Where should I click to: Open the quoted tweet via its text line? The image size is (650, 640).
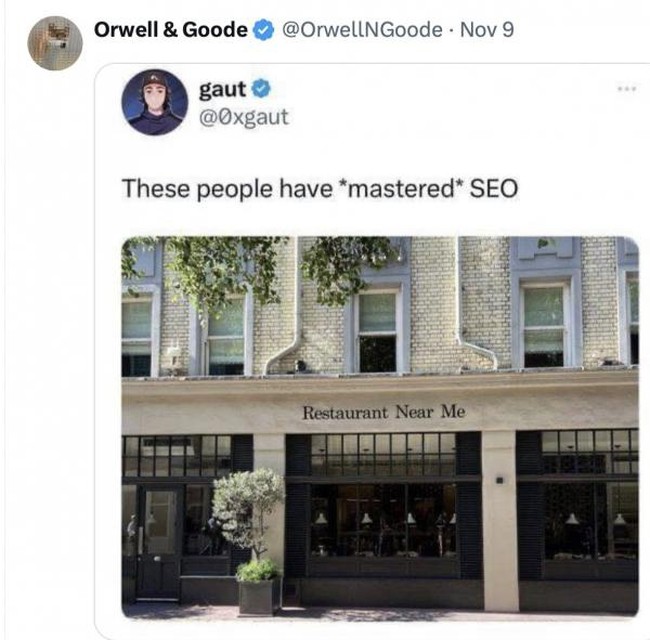coord(320,189)
